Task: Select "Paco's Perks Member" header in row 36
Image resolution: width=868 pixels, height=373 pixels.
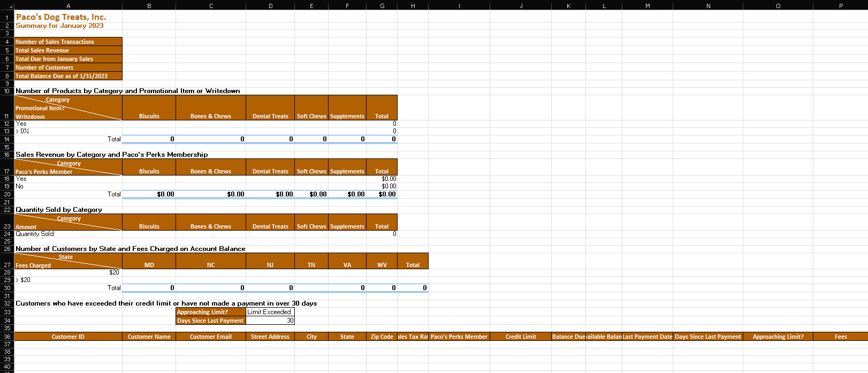Action: [459, 337]
